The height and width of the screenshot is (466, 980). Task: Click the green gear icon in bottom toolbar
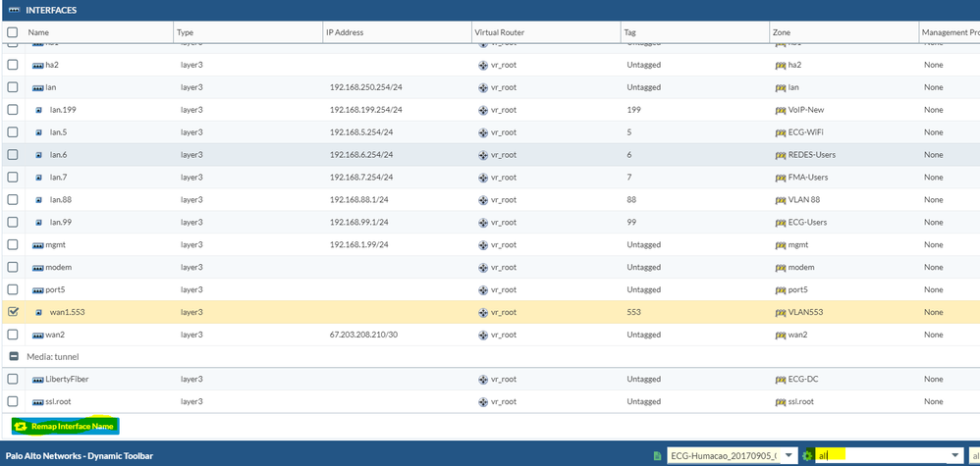pos(808,456)
